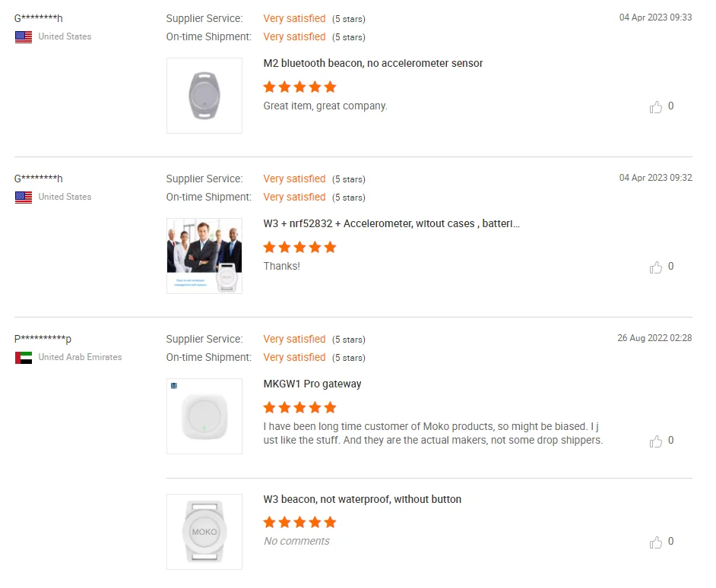Click the US flag of second reviewer
Image resolution: width=716 pixels, height=588 pixels.
[x=24, y=197]
